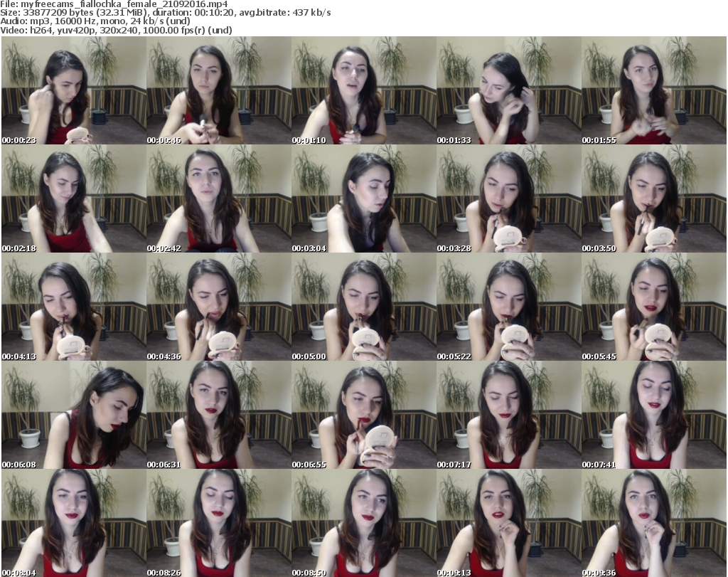
Task: Pick the frame stamped 00:05:00
Action: point(364,307)
